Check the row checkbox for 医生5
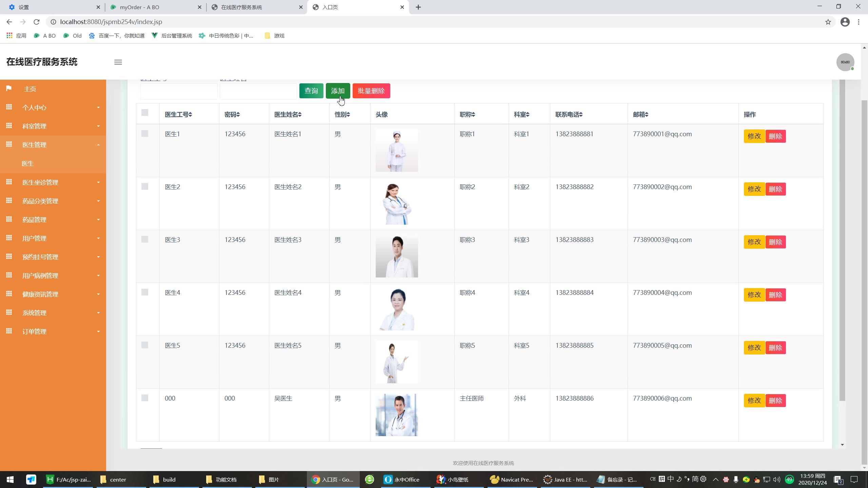The height and width of the screenshot is (488, 868). pos(145,345)
